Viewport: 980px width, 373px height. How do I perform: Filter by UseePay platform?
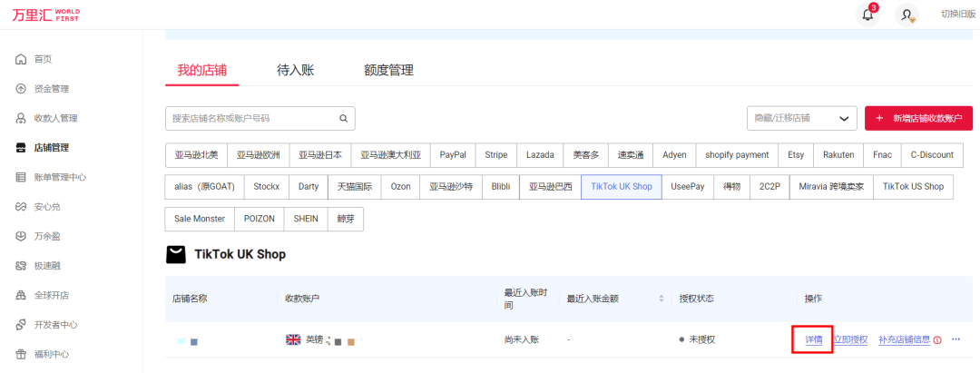688,187
